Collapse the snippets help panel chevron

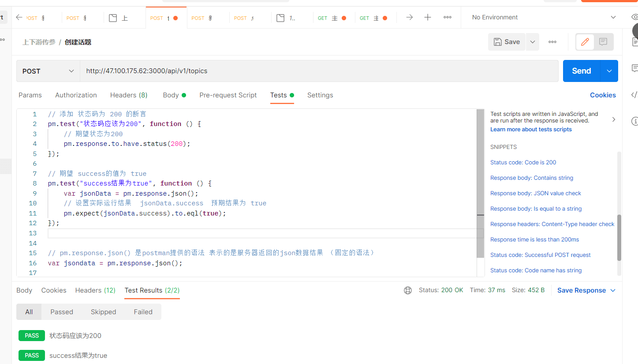[x=614, y=119]
